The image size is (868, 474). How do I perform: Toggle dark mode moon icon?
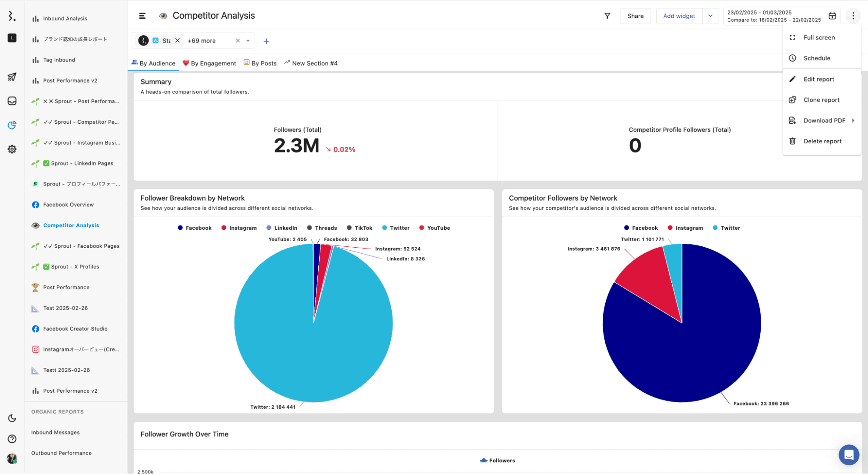pos(12,418)
